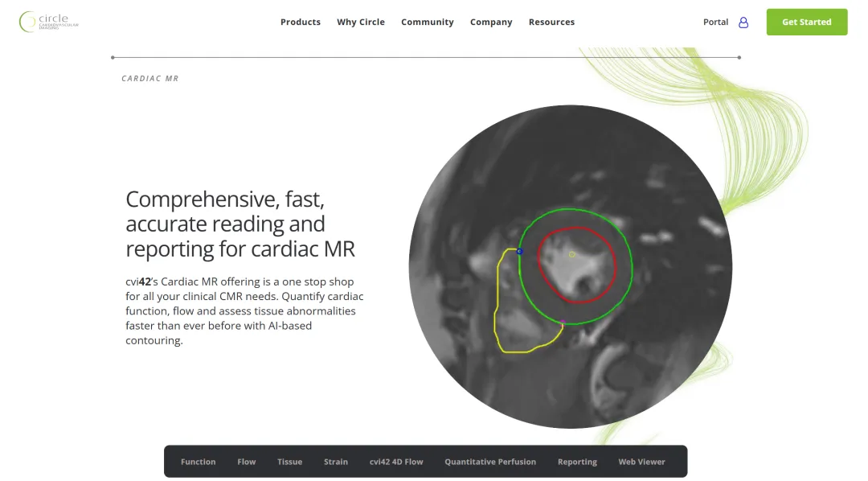Open the Products menu
Viewport: 868px width, 481px height.
click(x=301, y=23)
